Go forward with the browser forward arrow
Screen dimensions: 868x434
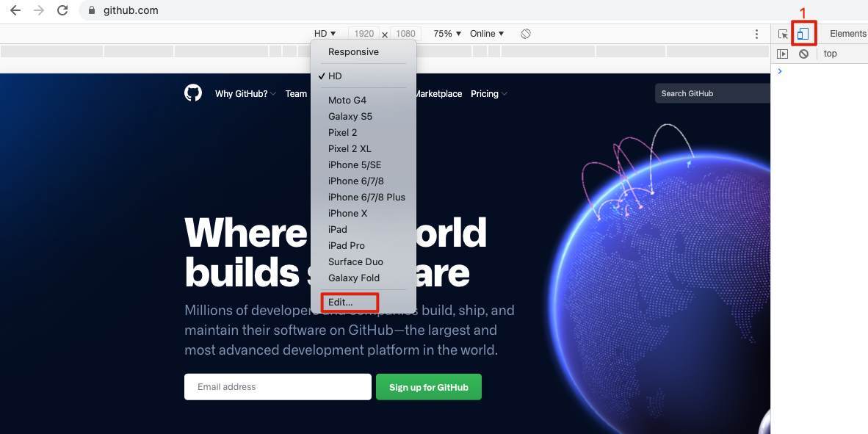pyautogui.click(x=39, y=10)
